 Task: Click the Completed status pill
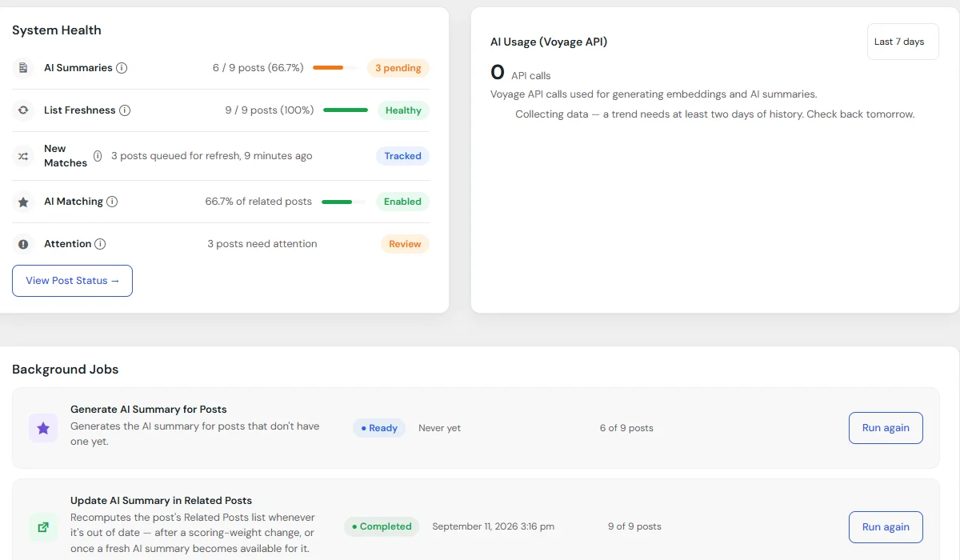[x=382, y=526]
